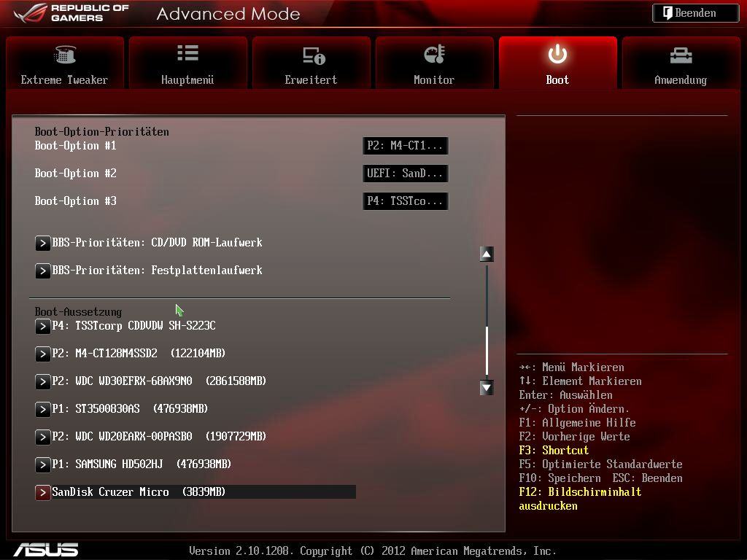Viewport: 747px width, 560px height.
Task: Click the Boot-Option #2 label
Action: tap(76, 174)
